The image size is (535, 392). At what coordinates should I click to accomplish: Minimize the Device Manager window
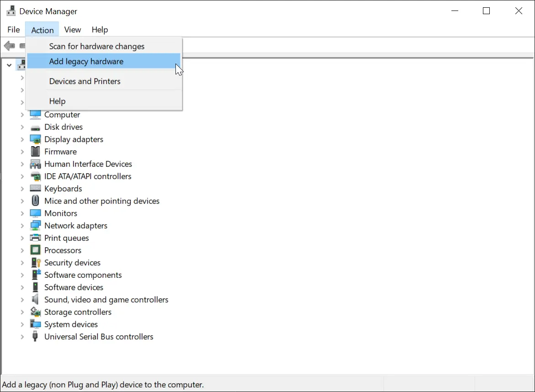(x=455, y=11)
